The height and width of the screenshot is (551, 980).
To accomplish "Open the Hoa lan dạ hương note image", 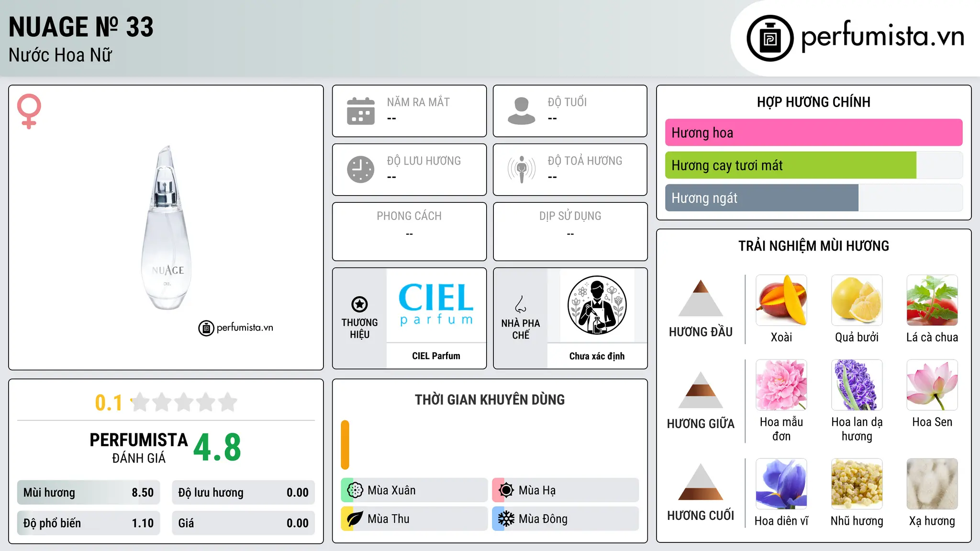I will coord(857,385).
